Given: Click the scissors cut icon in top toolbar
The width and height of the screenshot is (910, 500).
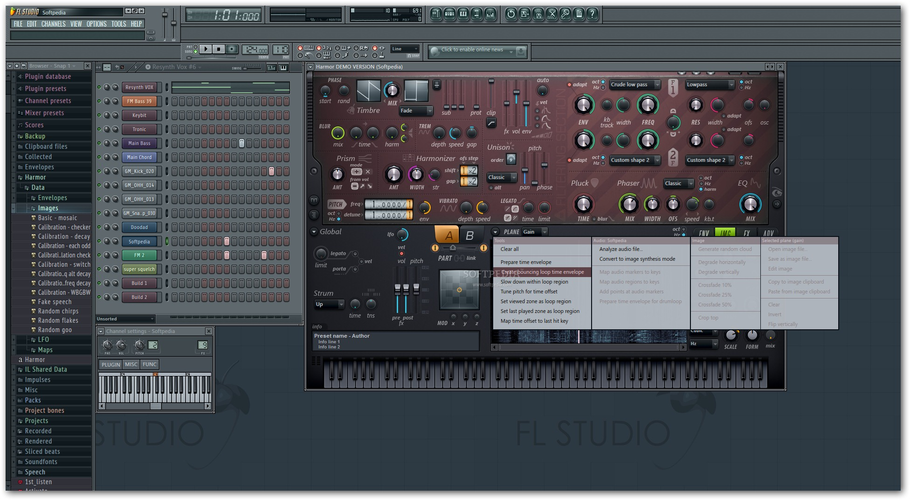Looking at the screenshot, I should click(551, 14).
